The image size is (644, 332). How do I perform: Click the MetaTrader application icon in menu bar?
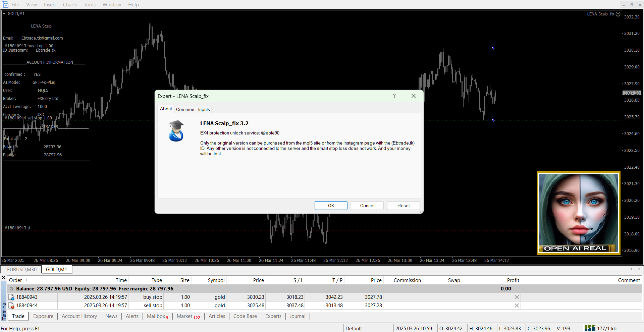5,4
